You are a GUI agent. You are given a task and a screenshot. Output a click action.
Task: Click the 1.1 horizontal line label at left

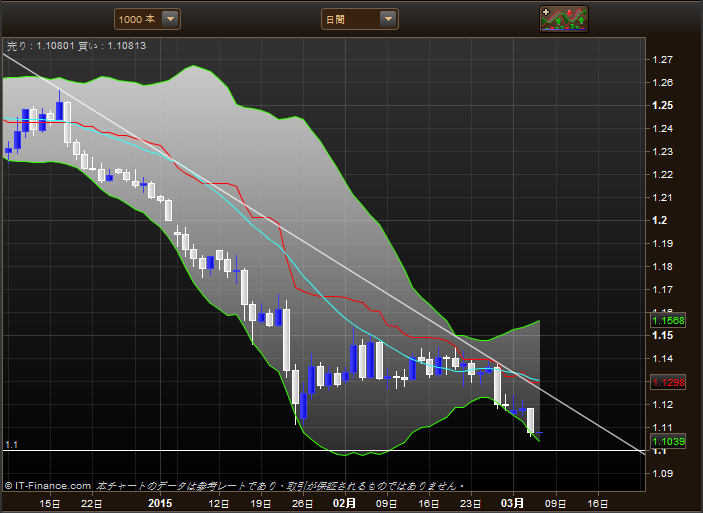pos(11,444)
